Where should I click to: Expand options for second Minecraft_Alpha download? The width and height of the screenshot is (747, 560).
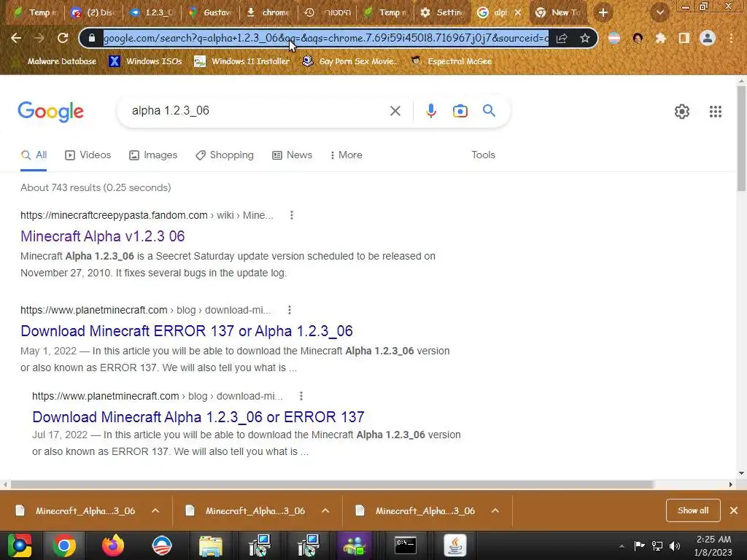pyautogui.click(x=325, y=510)
